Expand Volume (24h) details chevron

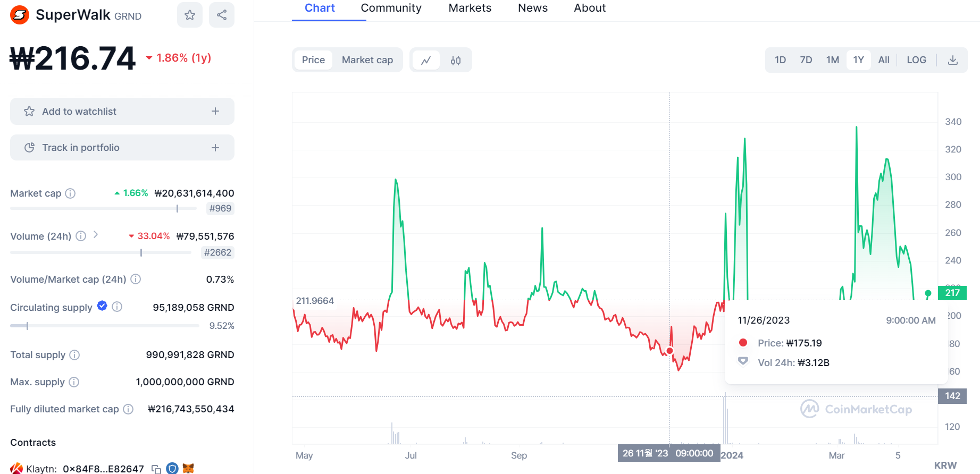96,234
